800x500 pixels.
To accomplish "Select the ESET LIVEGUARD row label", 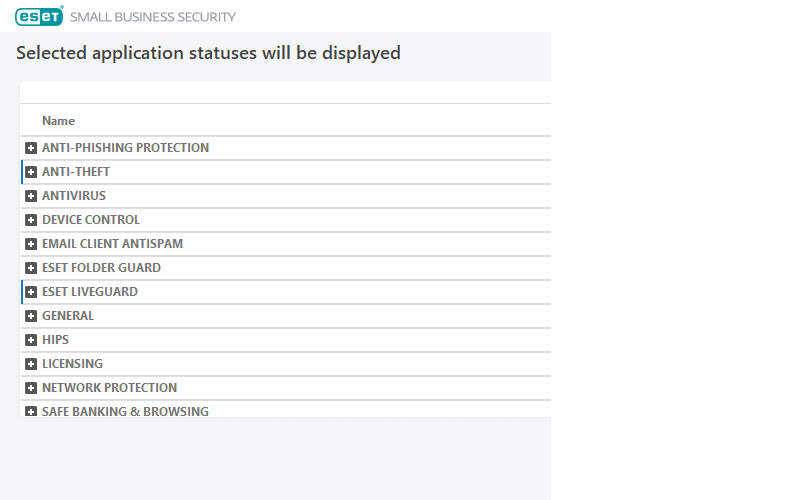I will (x=90, y=292).
